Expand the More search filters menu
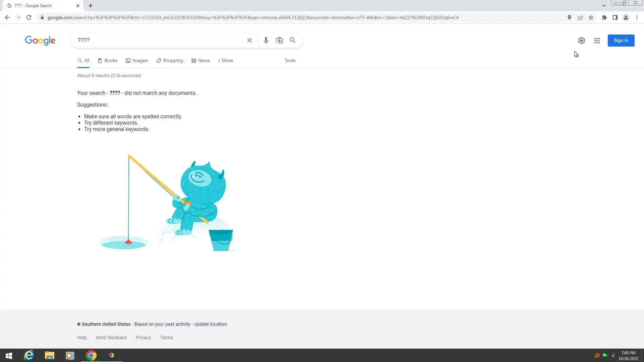The height and width of the screenshot is (362, 644). [225, 61]
